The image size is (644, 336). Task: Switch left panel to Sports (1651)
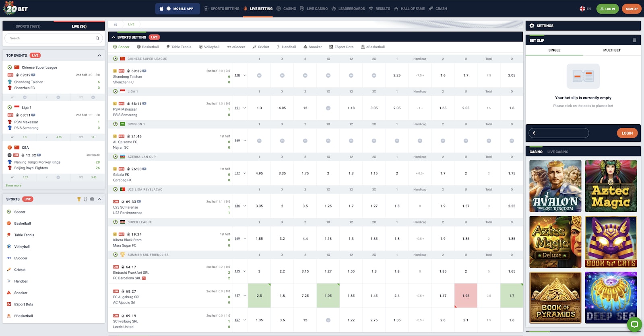coord(28,27)
